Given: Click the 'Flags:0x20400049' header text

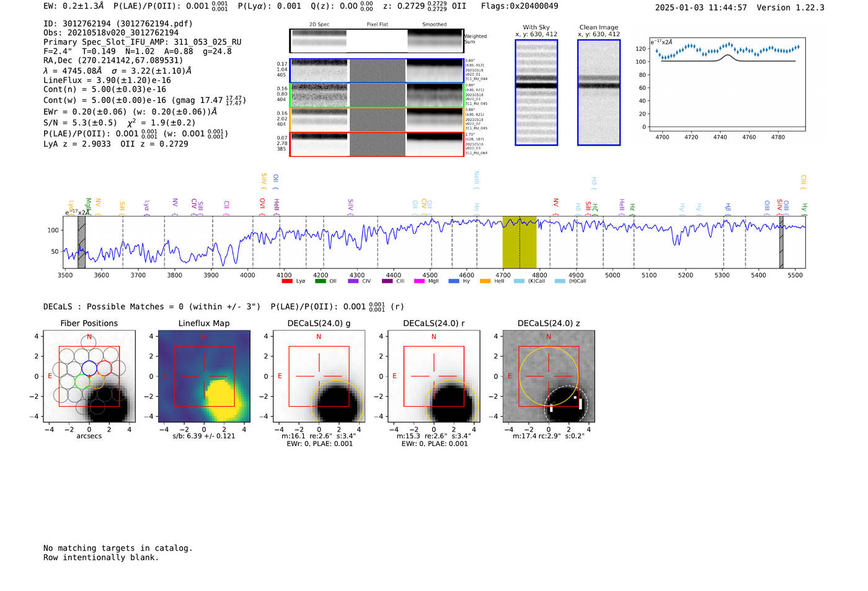Looking at the screenshot, I should click(x=520, y=6).
